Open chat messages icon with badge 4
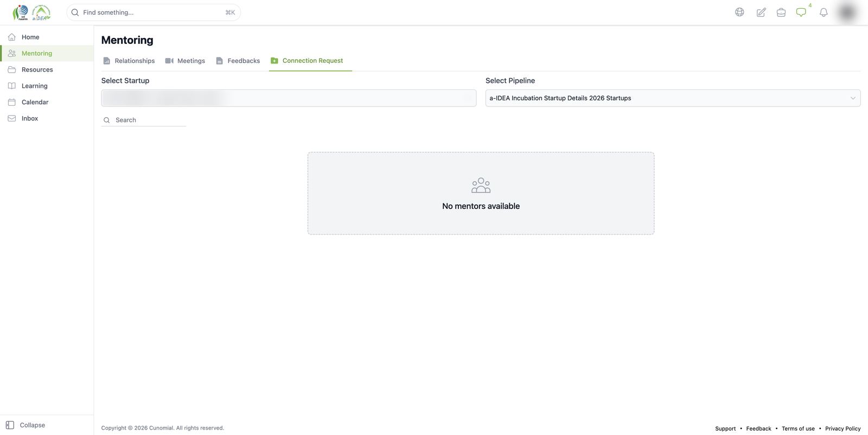 [x=801, y=12]
